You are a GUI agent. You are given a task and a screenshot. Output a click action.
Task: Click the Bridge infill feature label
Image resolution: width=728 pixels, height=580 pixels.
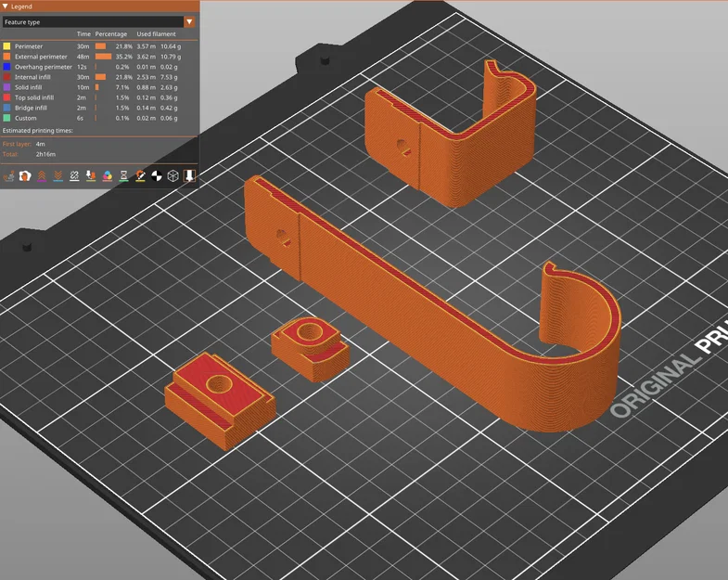tap(31, 108)
